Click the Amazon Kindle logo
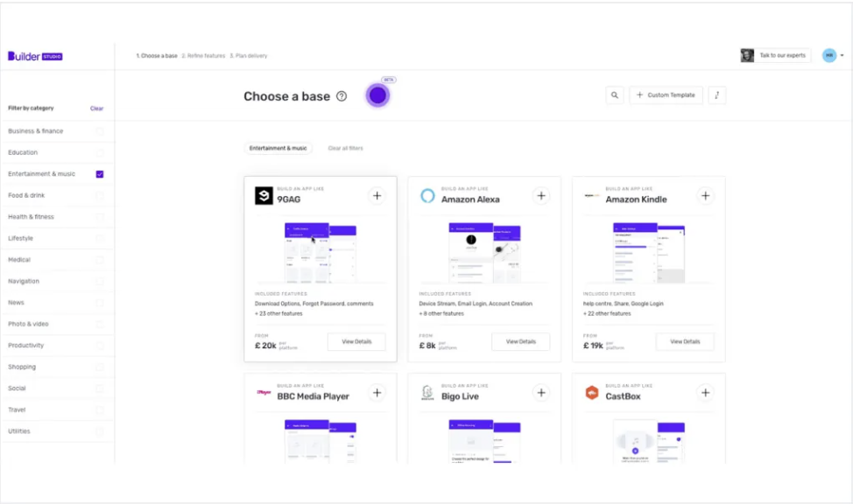This screenshot has width=853, height=504. click(x=592, y=196)
